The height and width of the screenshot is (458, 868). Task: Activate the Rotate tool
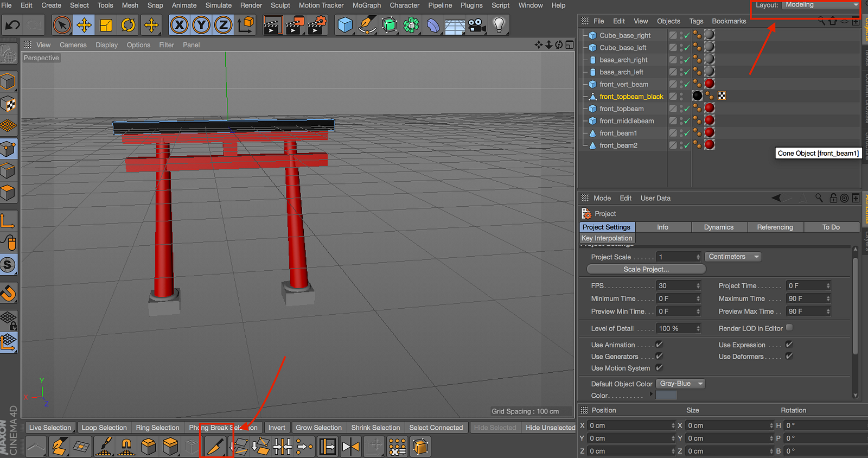pyautogui.click(x=128, y=25)
